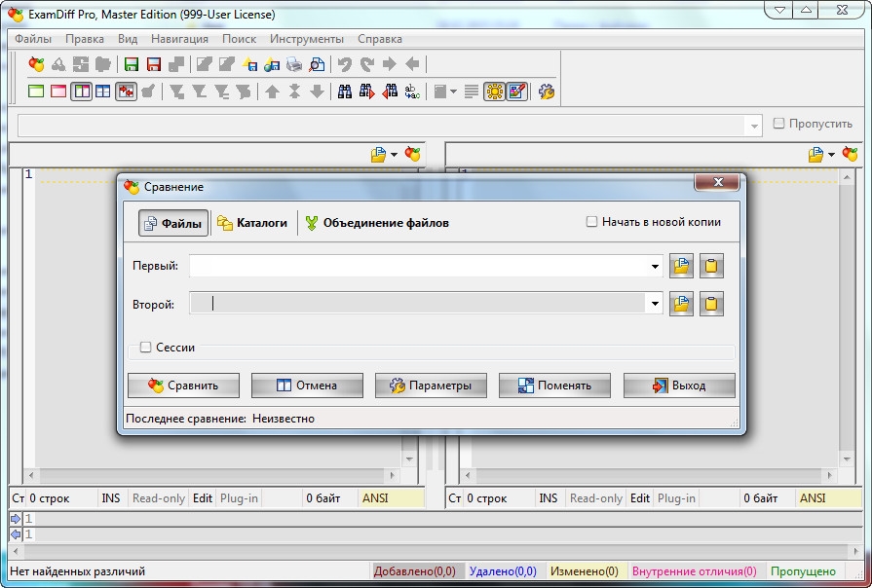Select the Файлы tab in Сравнение dialog
This screenshot has height=588, width=872.
(173, 223)
